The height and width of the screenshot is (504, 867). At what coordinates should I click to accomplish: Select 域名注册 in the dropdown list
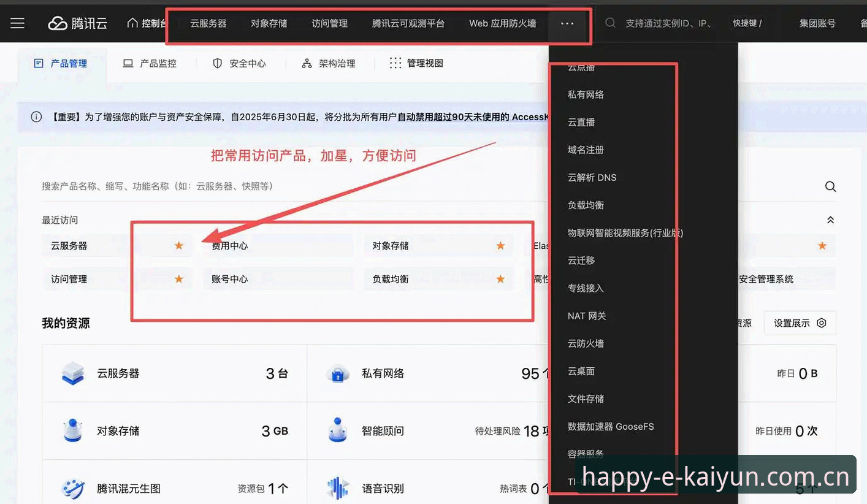pos(586,150)
